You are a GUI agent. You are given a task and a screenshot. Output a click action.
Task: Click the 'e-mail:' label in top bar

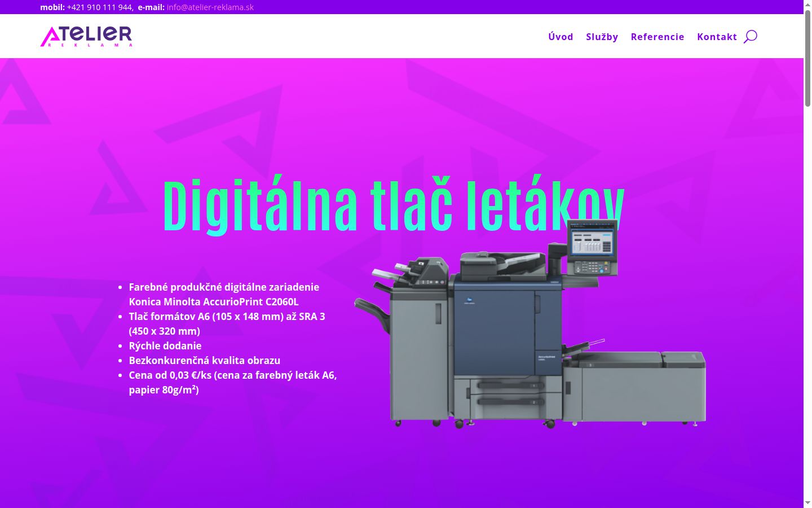click(x=151, y=7)
